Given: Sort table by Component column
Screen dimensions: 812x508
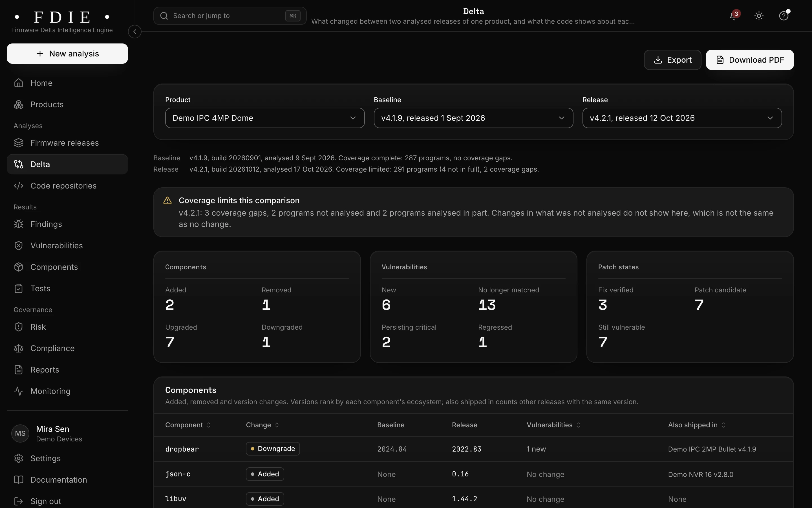Looking at the screenshot, I should pos(188,425).
